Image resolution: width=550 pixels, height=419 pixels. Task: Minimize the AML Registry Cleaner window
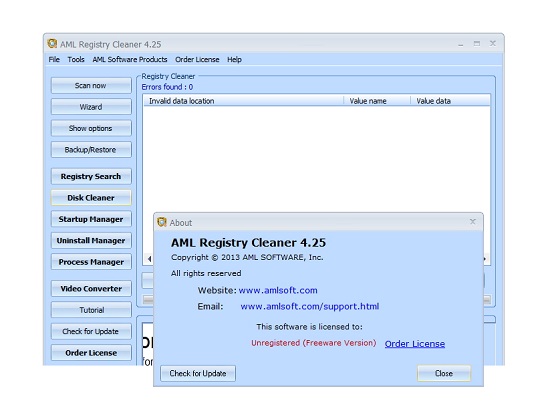tap(461, 44)
